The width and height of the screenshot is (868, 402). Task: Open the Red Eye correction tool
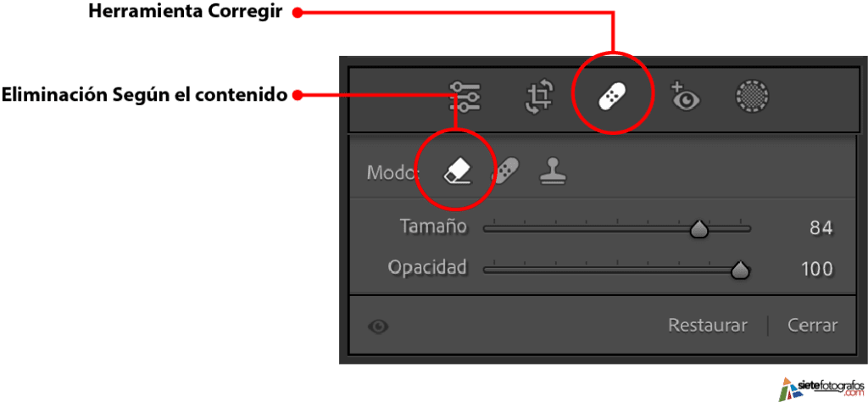coord(685,97)
